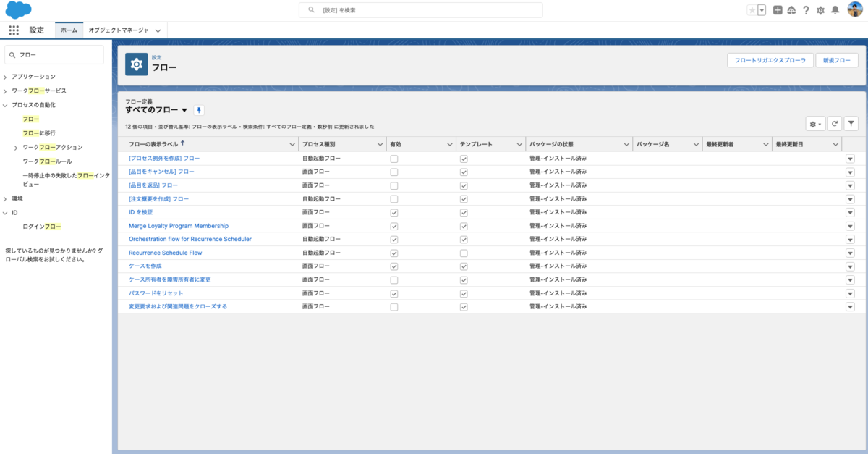
Task: Sort by フローの表示ラベル arrow
Action: 182,143
